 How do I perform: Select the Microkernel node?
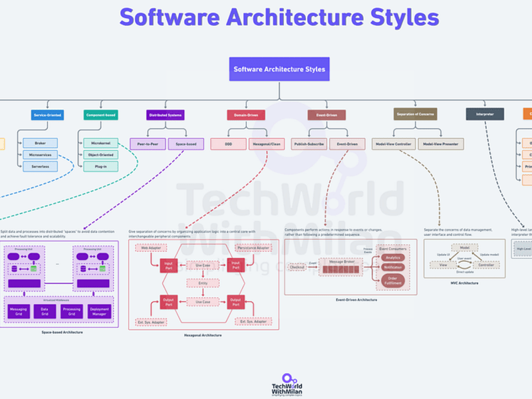[x=101, y=143]
